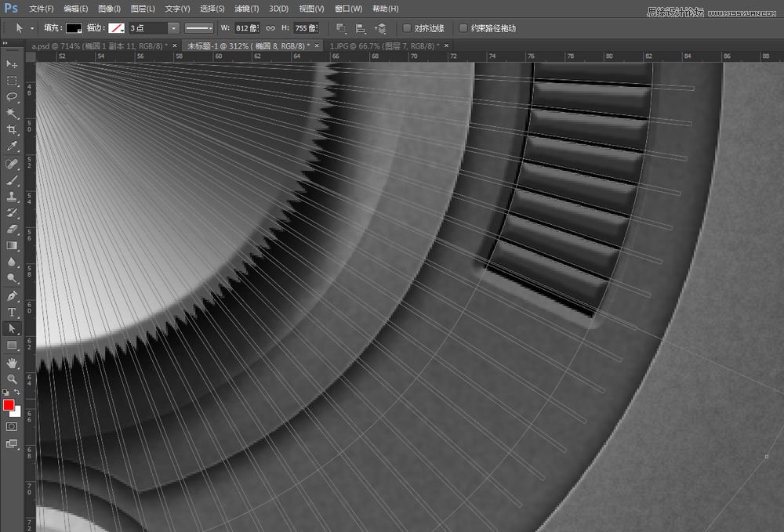Open the 滤镜(T) menu
Viewport: 784px width, 532px height.
coord(246,9)
